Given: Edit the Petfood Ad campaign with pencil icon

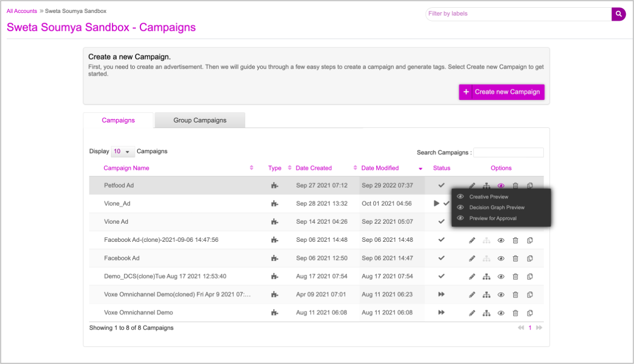Looking at the screenshot, I should coord(472,186).
